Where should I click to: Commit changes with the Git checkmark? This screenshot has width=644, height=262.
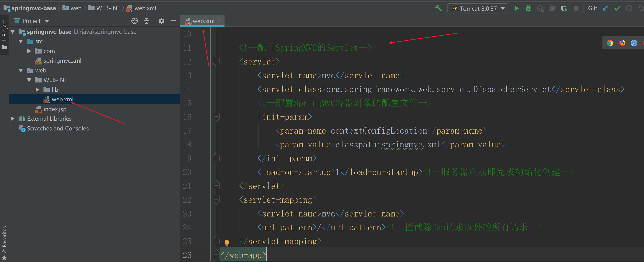[x=617, y=8]
